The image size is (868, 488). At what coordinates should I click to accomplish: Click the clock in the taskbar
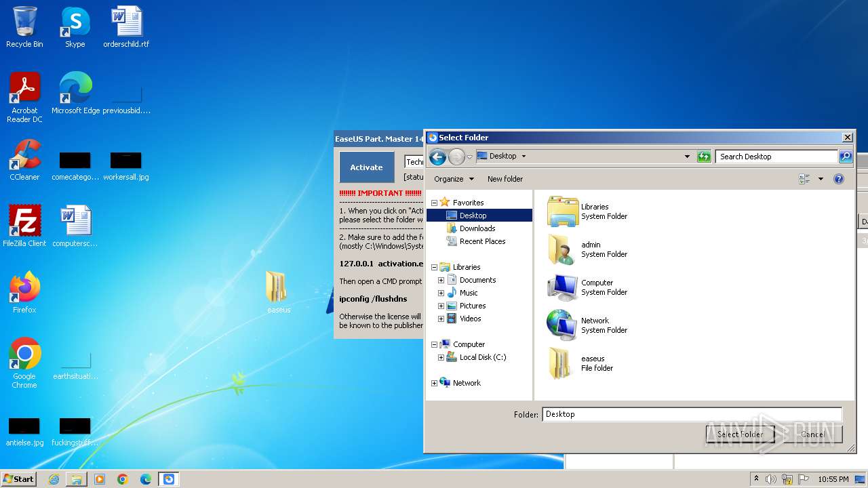[833, 479]
